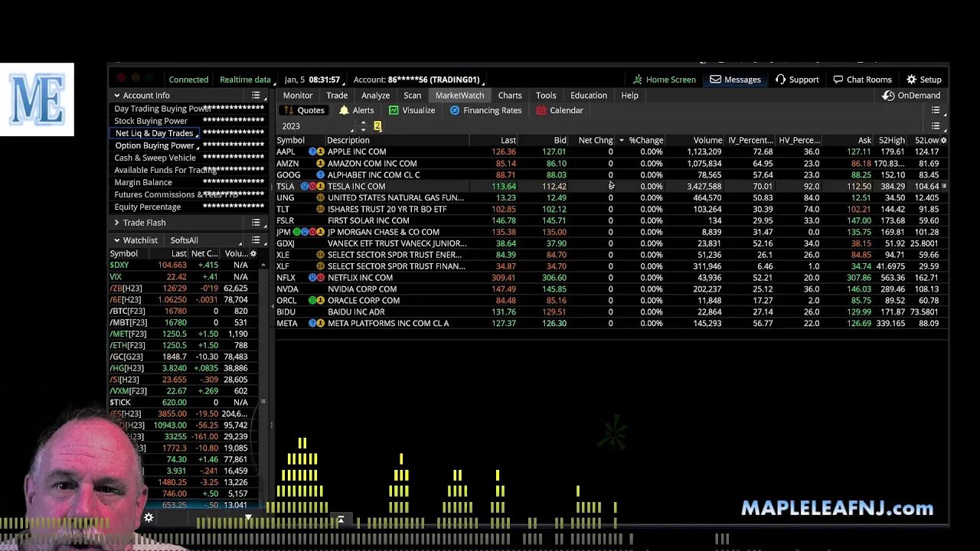Click the Connected status label

pyautogui.click(x=188, y=80)
